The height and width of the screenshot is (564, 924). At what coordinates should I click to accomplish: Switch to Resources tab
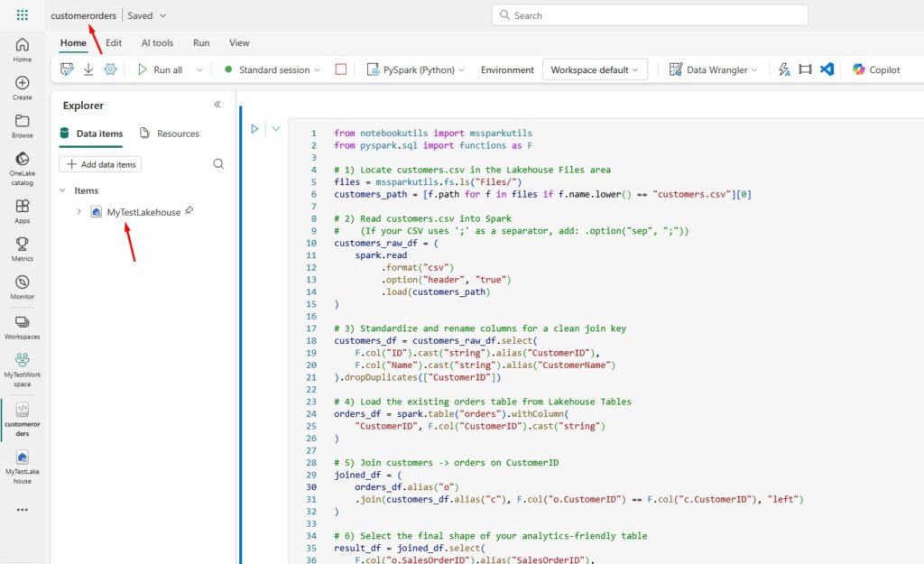pos(170,134)
